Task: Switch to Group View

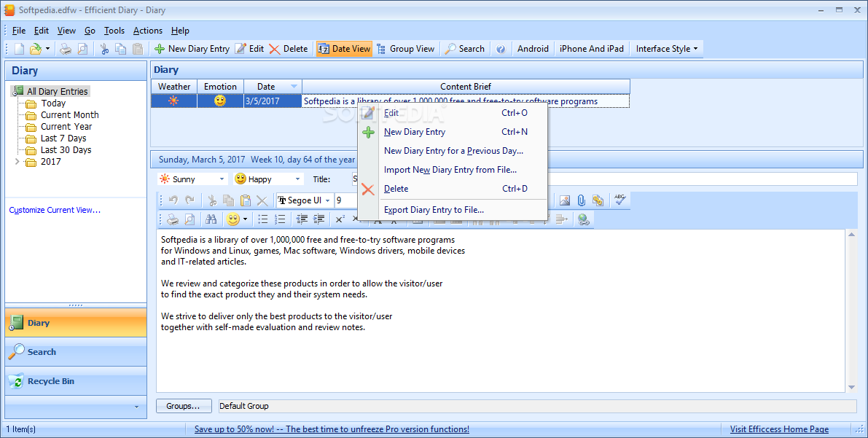Action: click(x=406, y=49)
